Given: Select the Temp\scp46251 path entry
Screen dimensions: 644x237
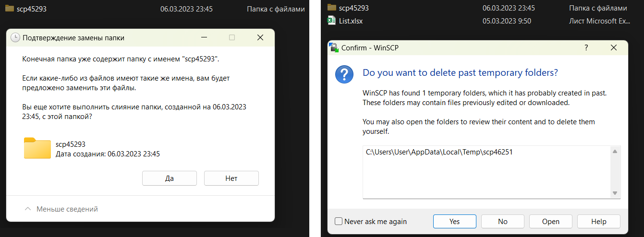Looking at the screenshot, I should point(436,152).
